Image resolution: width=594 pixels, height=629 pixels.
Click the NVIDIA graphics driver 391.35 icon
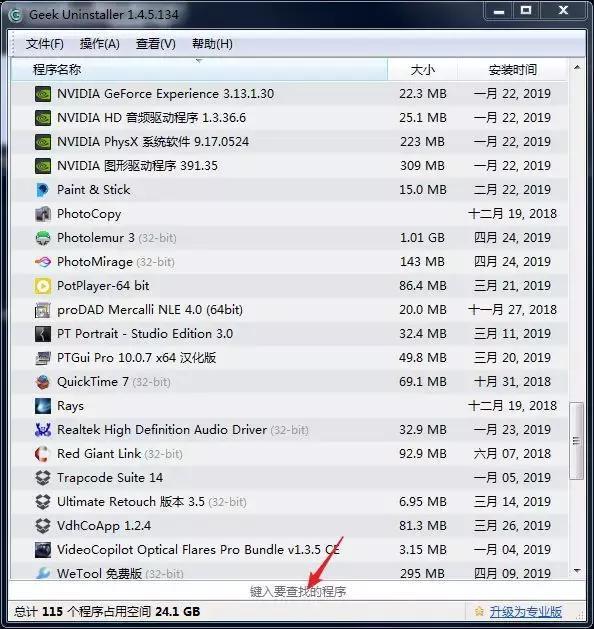pyautogui.click(x=43, y=166)
